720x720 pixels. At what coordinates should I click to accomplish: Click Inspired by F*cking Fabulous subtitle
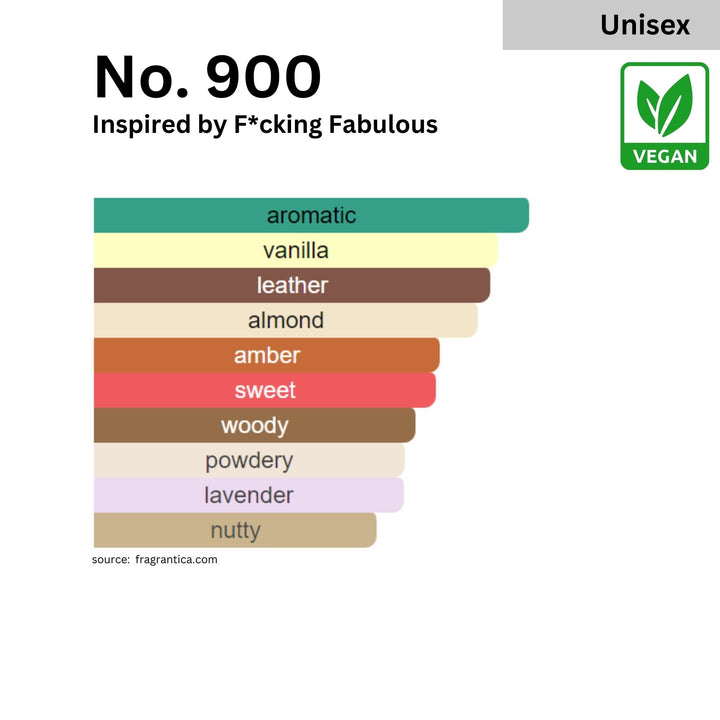pos(265,125)
